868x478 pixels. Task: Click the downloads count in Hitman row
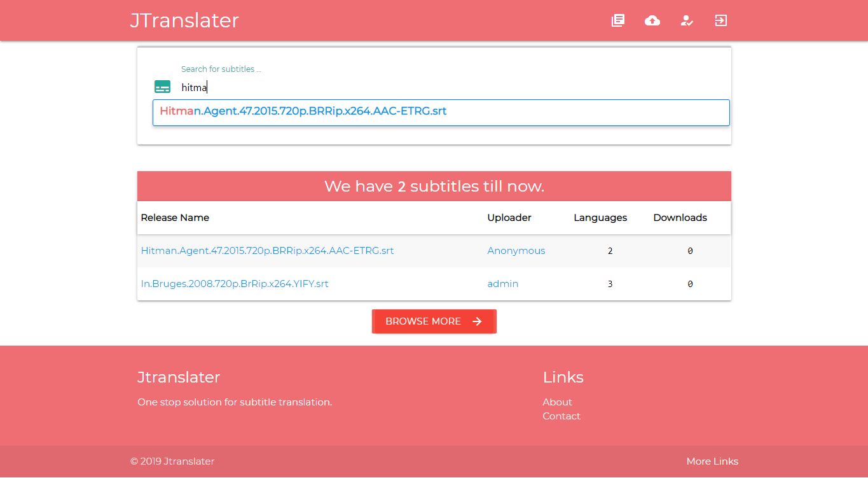[x=690, y=251]
